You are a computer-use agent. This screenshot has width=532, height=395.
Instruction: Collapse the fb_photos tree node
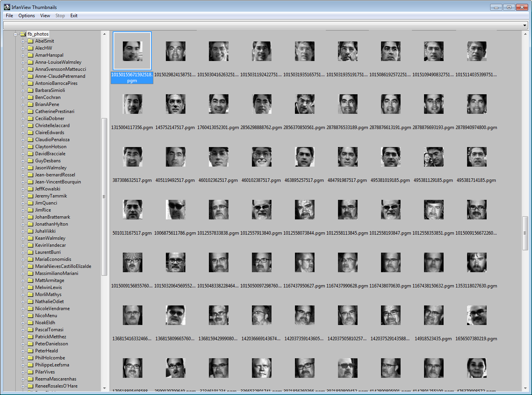point(16,34)
